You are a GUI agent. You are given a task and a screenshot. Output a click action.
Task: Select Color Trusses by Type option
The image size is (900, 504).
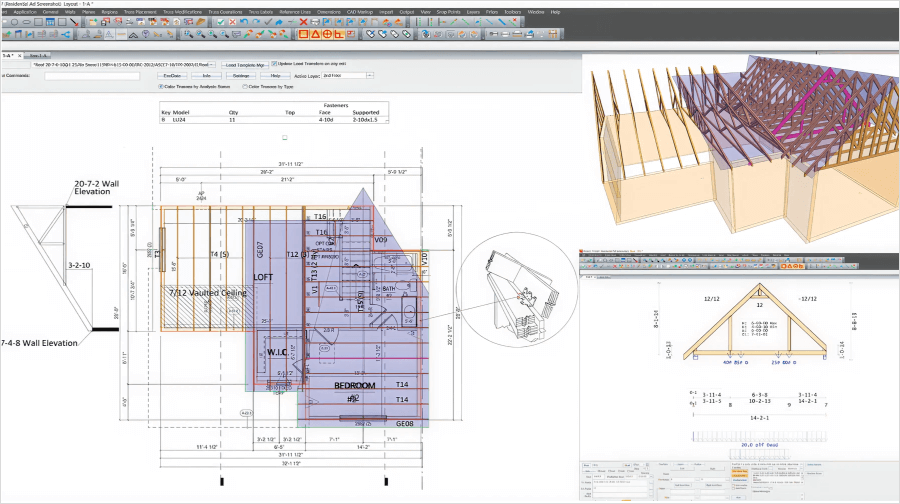[x=245, y=87]
